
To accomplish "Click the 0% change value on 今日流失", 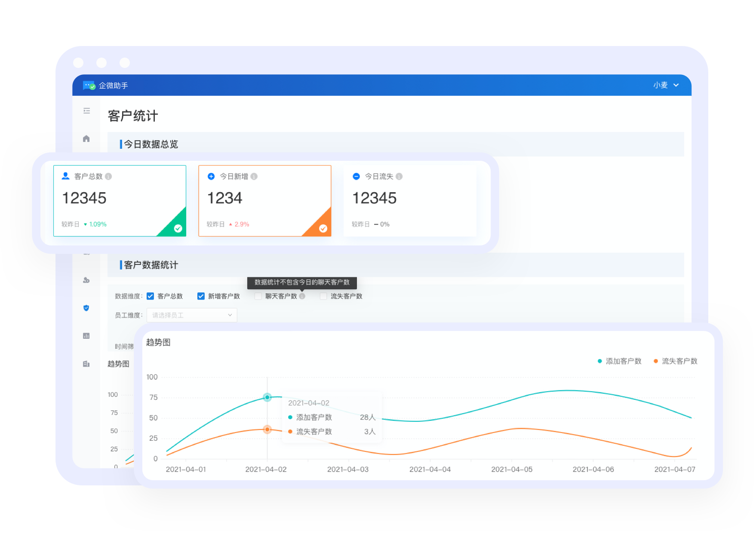I will (x=385, y=224).
